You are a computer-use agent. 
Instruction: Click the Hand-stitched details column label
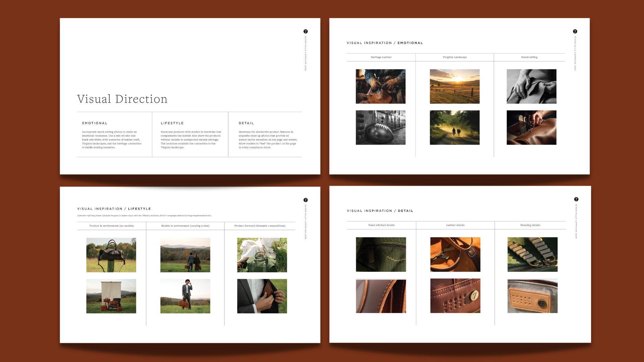[x=381, y=225]
